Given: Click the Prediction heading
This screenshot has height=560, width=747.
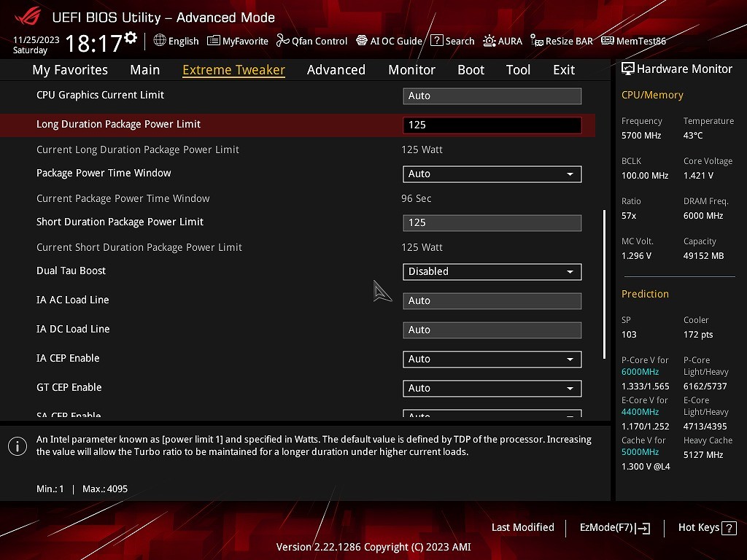Looking at the screenshot, I should (x=645, y=294).
